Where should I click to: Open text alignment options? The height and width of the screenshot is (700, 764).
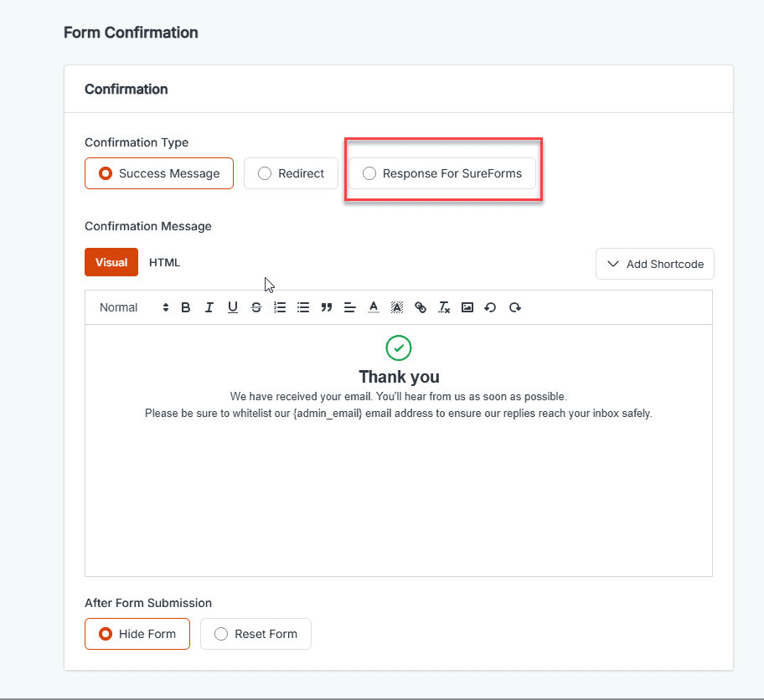pos(350,307)
